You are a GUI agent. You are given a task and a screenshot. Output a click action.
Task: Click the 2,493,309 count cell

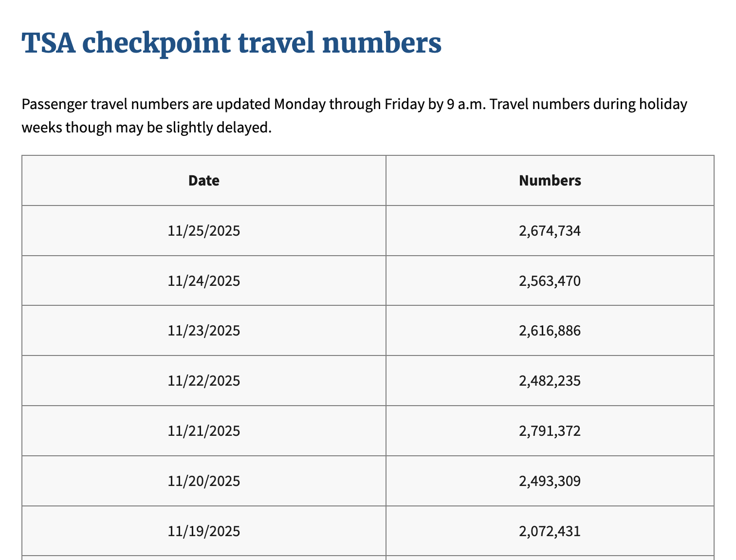[550, 481]
